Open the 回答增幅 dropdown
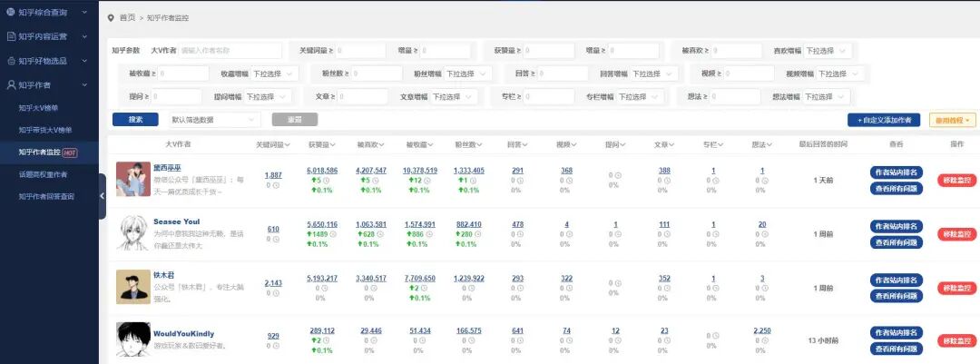980x364 pixels. 653,74
